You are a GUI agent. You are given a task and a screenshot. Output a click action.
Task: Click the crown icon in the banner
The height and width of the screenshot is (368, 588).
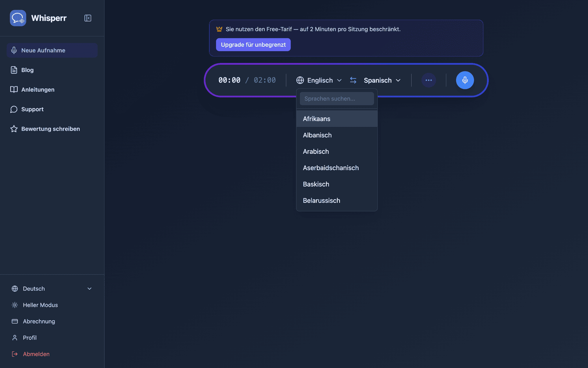click(219, 29)
